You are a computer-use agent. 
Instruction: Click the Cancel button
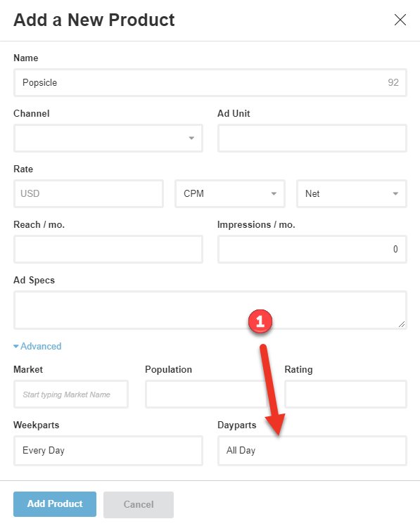click(x=139, y=504)
